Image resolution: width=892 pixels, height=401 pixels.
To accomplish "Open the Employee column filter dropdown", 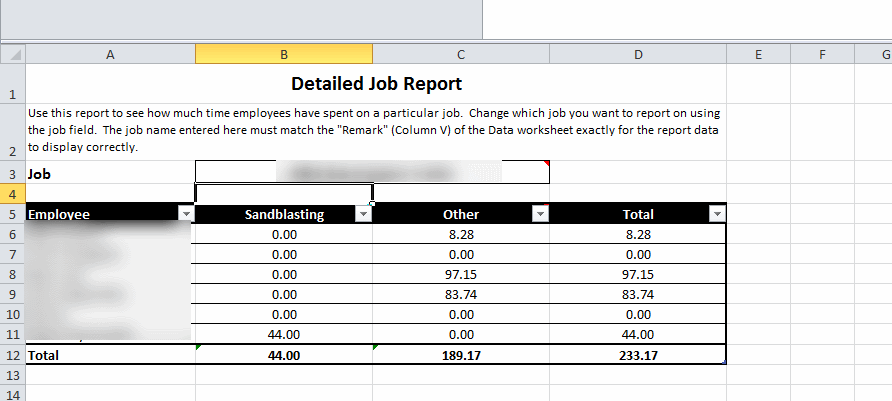I will point(187,214).
